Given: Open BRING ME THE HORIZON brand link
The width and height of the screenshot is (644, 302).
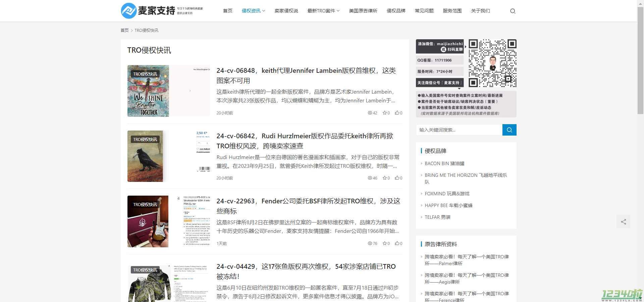Looking at the screenshot, I should point(466,179).
